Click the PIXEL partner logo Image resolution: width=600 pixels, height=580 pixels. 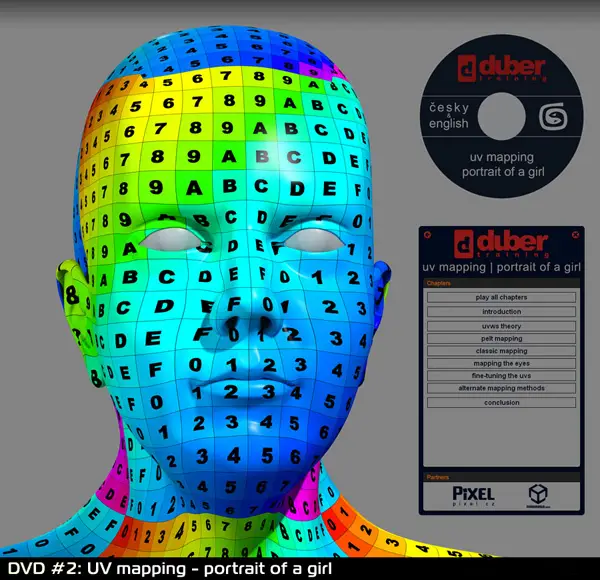pos(473,495)
